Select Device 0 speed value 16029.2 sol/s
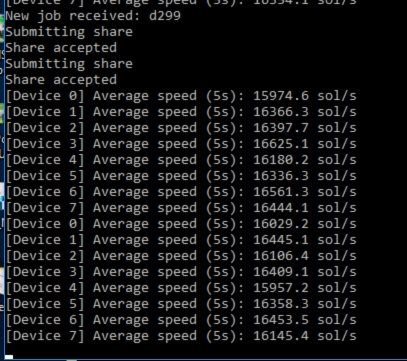The width and height of the screenshot is (407, 361). [305, 224]
